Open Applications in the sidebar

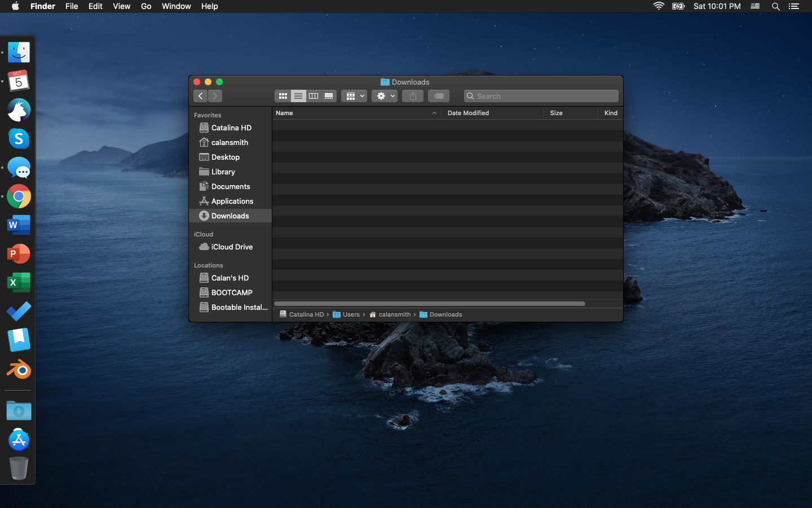point(232,201)
